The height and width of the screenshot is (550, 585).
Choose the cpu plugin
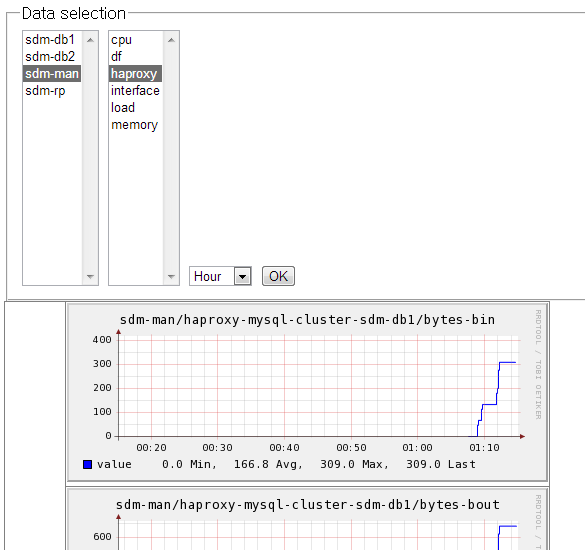[x=135, y=40]
